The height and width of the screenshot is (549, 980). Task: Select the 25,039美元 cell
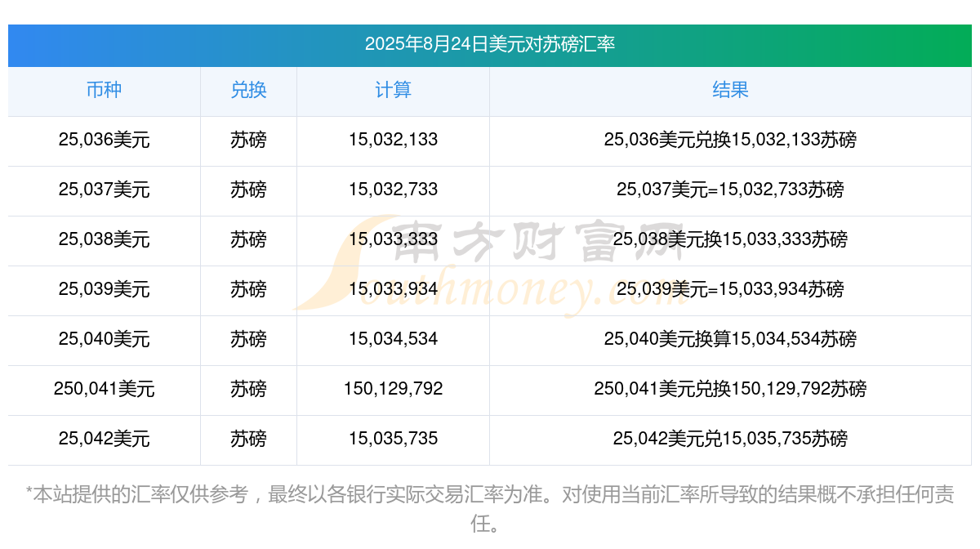tap(104, 289)
